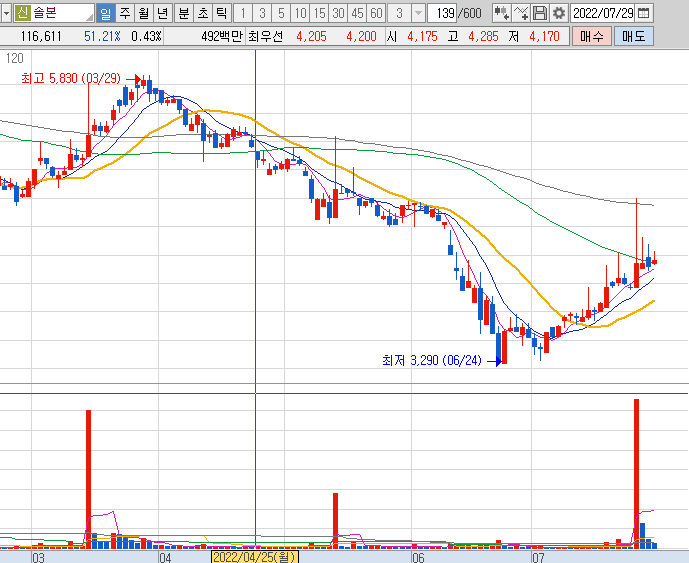
Task: Click the 최고 5,830 (03/29) high label
Action: click(71, 78)
